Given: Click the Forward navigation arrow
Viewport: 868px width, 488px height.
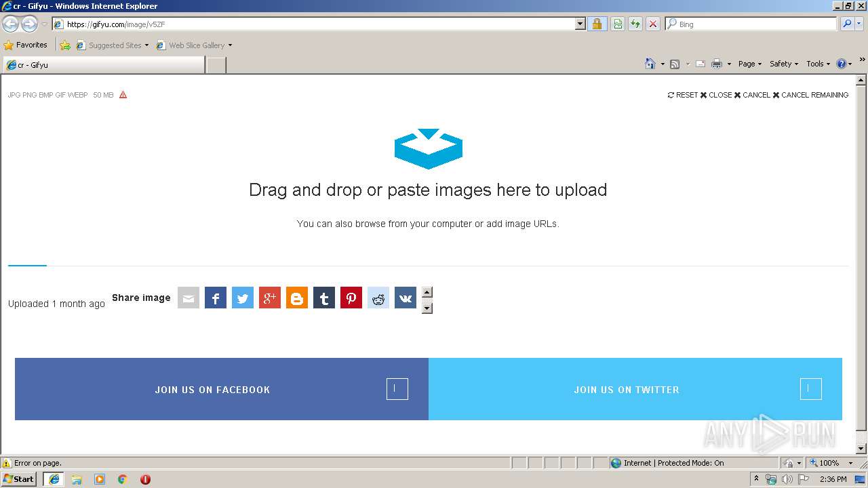Looking at the screenshot, I should pos(29,24).
